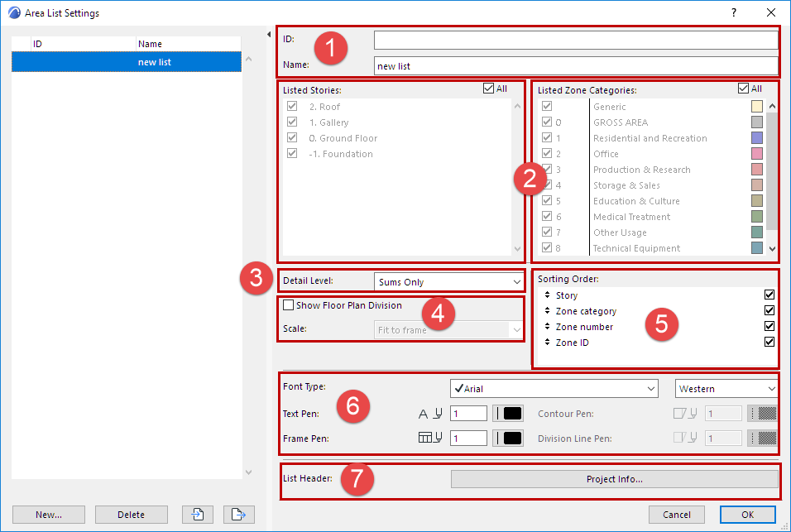This screenshot has width=791, height=532.
Task: Click the Zone category reorder arrows
Action: 548,310
